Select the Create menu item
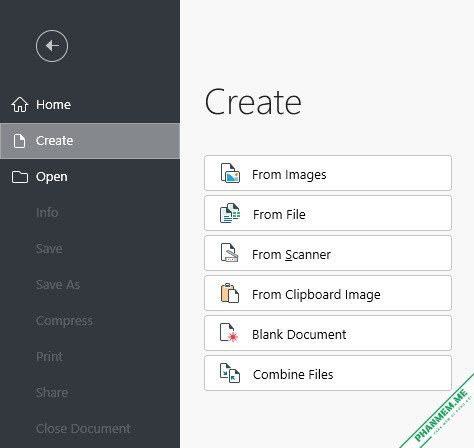Screen dimensions: 474x448 (90, 141)
